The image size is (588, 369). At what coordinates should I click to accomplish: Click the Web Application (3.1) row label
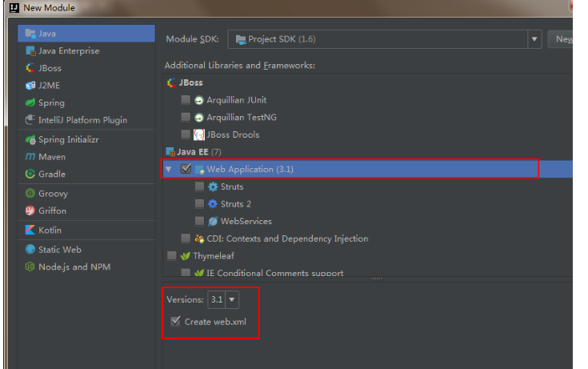(x=250, y=170)
